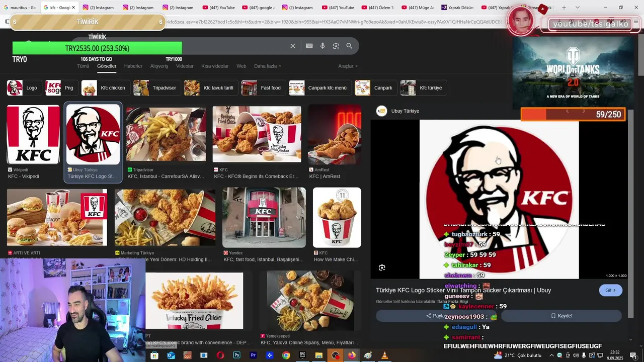Open the Alışveriş tab

click(x=159, y=66)
